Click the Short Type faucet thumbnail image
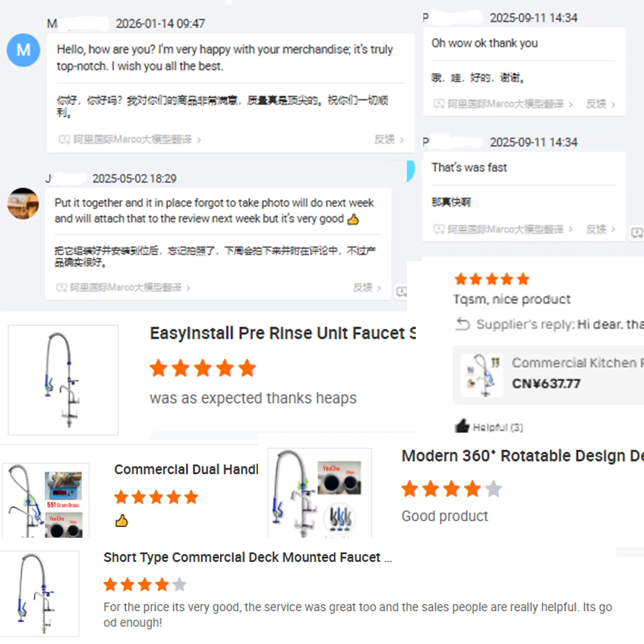 [x=39, y=594]
